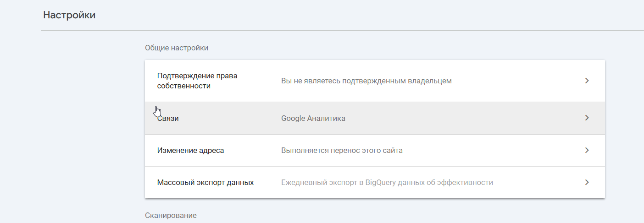
Task: Click the Настройки page title
Action: tap(69, 15)
